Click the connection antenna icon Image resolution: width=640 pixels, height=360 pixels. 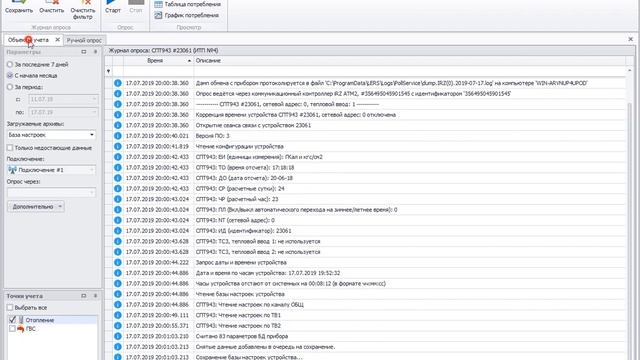tap(12, 170)
